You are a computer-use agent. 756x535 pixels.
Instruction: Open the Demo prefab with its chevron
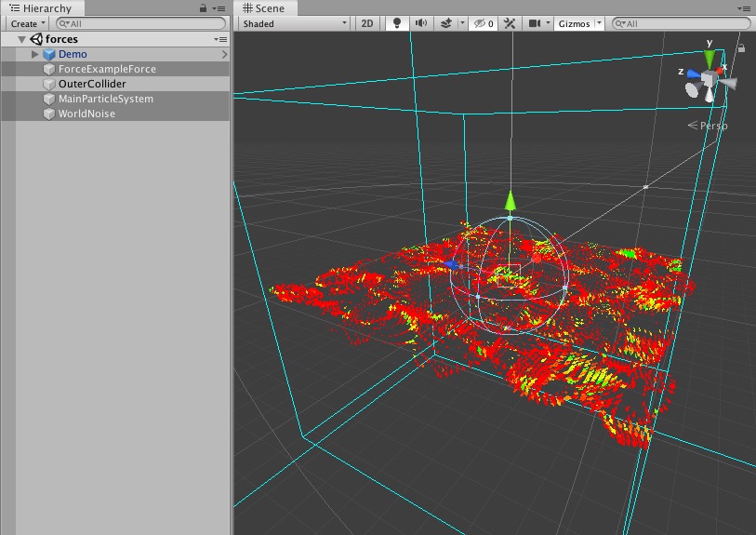(224, 54)
